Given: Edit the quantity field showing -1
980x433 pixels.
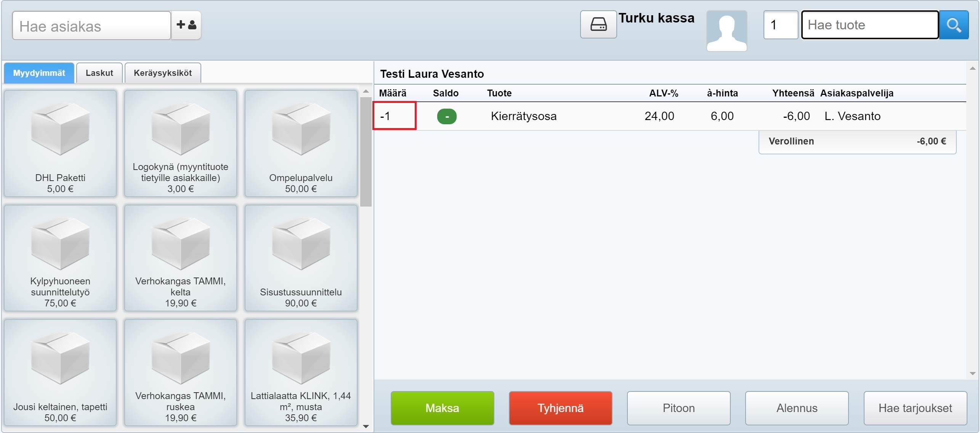Looking at the screenshot, I should click(x=394, y=116).
